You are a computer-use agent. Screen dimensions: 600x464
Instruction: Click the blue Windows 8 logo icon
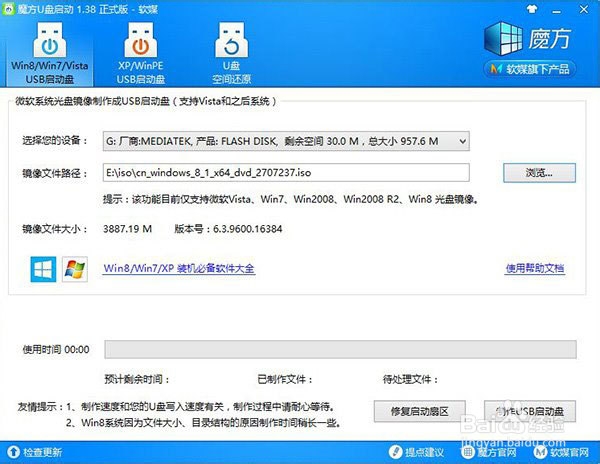43,269
